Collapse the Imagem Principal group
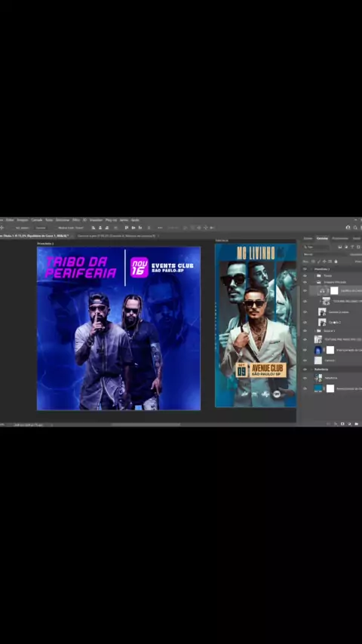The height and width of the screenshot is (644, 362). point(315,282)
